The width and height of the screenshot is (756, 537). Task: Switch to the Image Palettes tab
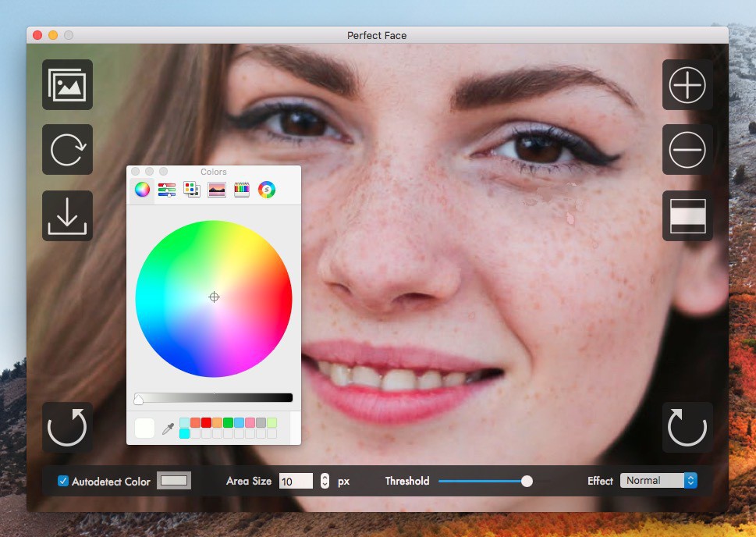click(x=216, y=189)
